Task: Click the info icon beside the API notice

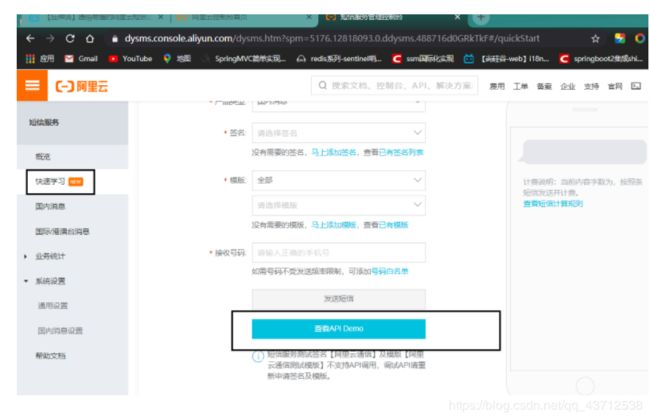Action: [x=258, y=357]
